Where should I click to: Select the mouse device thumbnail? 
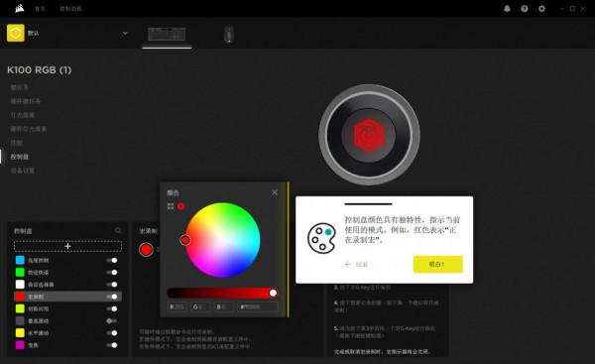[228, 35]
